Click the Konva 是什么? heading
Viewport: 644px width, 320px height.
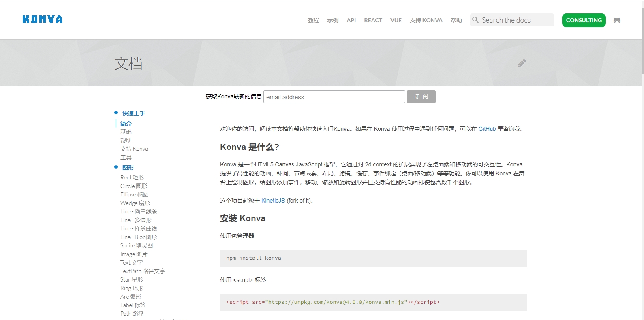click(x=250, y=147)
